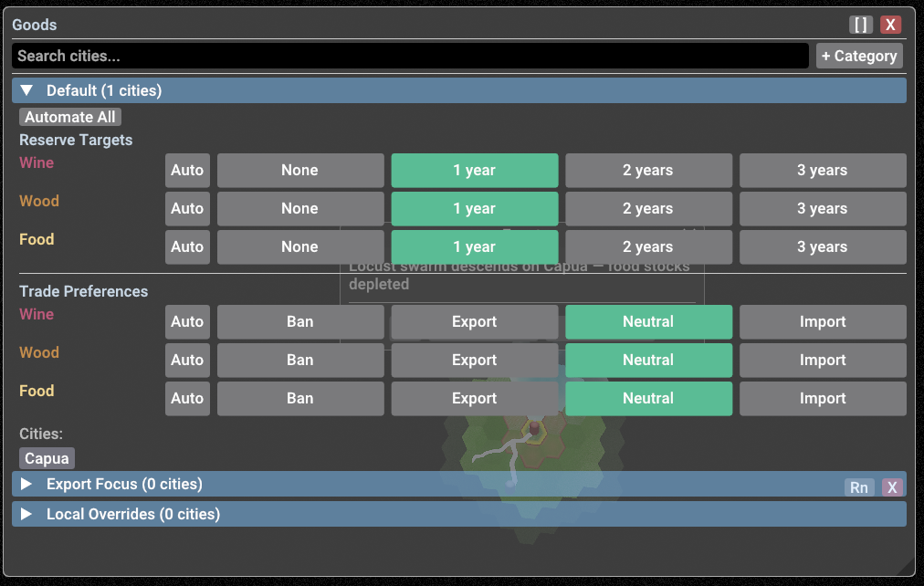
Task: Select 1 year reserve for Food
Action: pos(475,246)
